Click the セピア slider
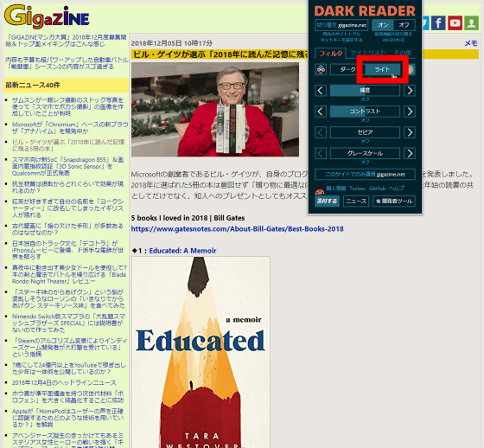This screenshot has width=484, height=448. (x=365, y=132)
